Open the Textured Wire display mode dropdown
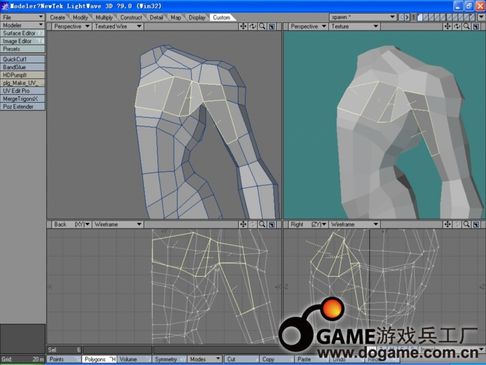Image resolution: width=486 pixels, height=365 pixels. [118, 26]
